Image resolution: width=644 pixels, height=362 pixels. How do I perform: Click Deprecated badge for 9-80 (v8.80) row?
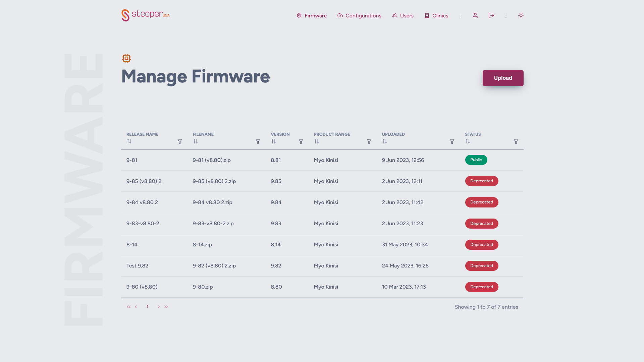pos(482,287)
